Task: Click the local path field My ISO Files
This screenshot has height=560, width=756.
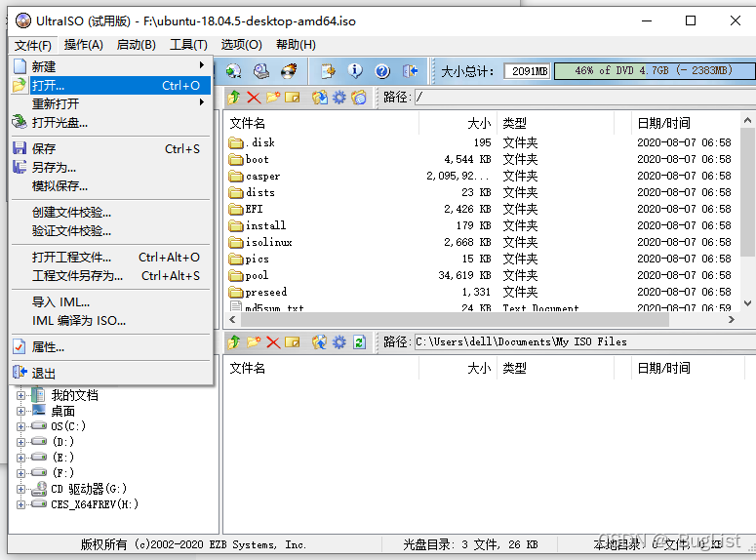Action: point(585,342)
